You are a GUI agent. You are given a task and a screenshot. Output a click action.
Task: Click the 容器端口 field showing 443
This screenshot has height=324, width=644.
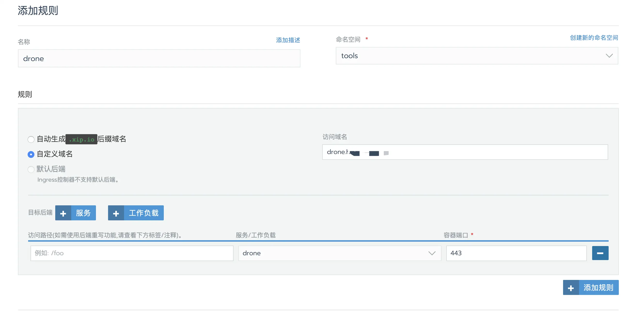click(x=516, y=253)
